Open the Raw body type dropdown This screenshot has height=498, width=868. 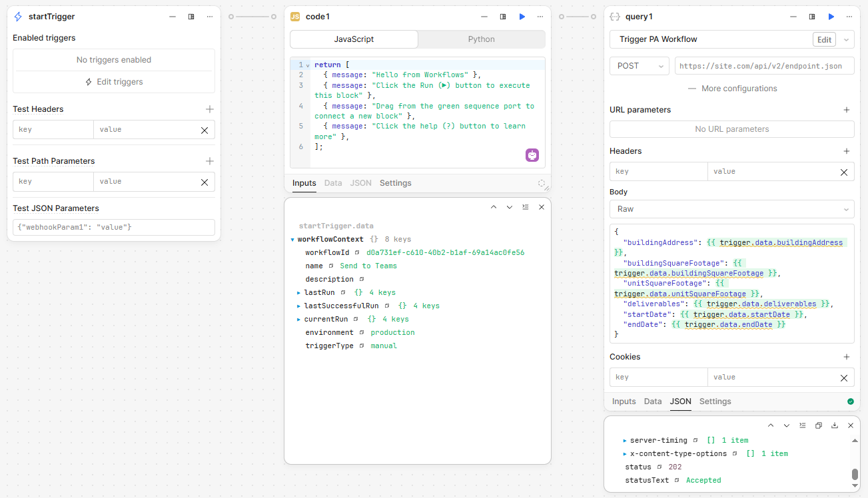731,209
